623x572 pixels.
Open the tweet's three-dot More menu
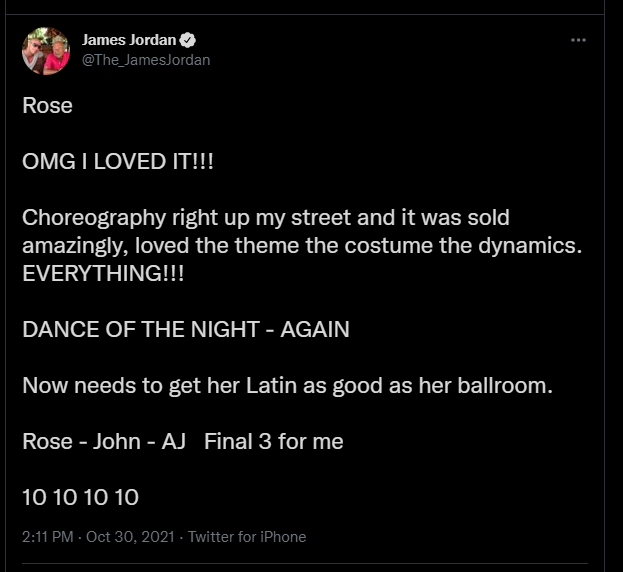pos(578,40)
